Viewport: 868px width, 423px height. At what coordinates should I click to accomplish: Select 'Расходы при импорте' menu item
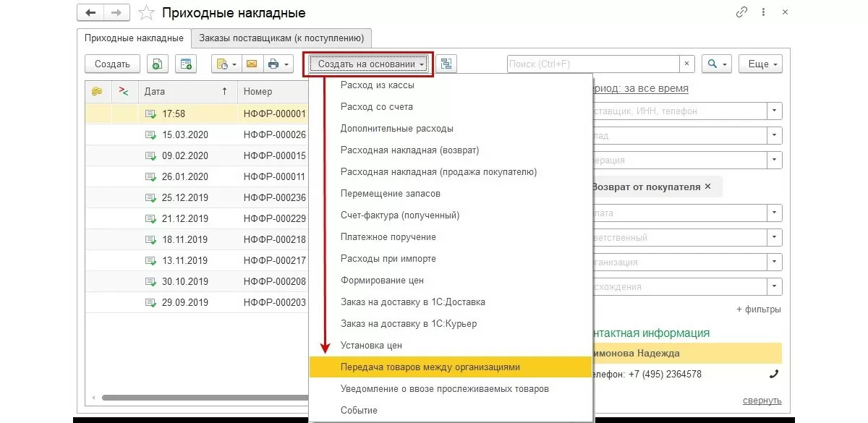point(451,259)
